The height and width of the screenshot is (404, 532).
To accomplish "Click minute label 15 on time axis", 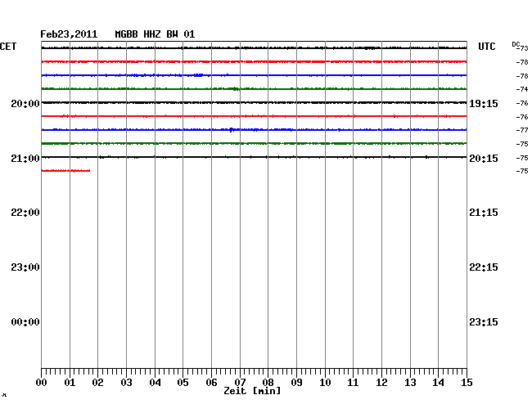I will tap(467, 383).
